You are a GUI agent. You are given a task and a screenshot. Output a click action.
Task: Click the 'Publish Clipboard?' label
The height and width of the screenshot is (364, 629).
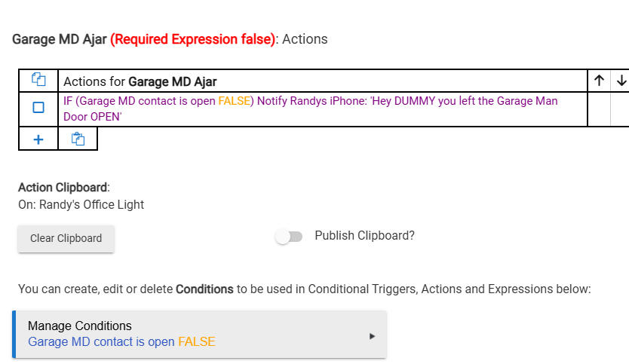(364, 236)
